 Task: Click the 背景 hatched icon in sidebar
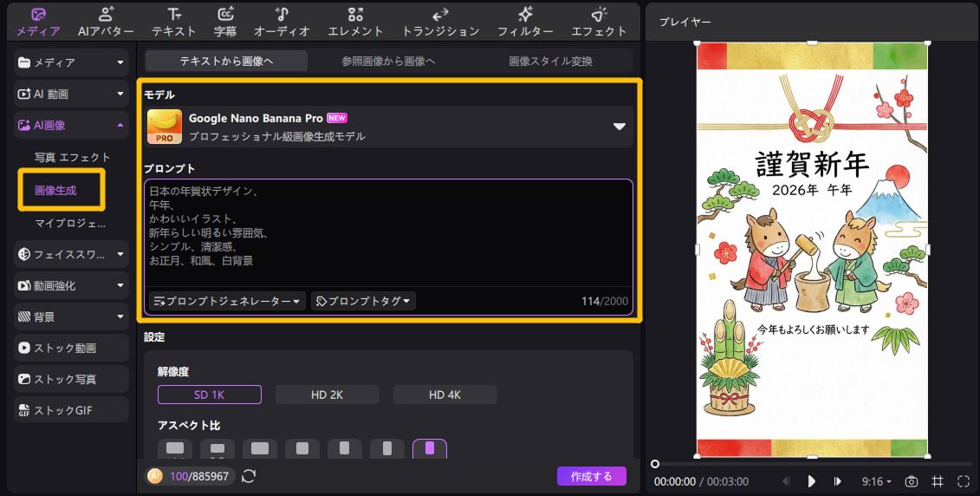[x=24, y=317]
